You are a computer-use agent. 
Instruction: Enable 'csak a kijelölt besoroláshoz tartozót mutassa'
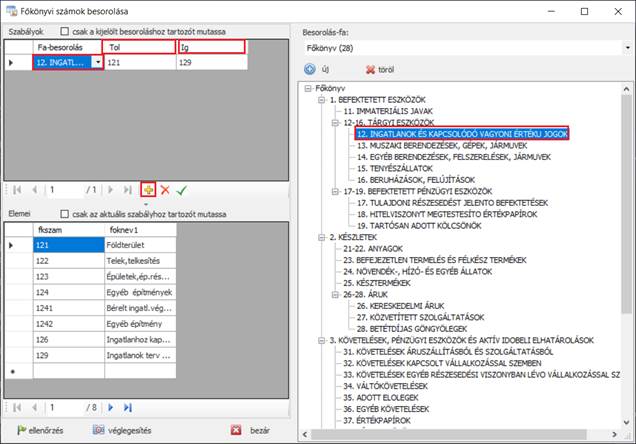coord(64,31)
